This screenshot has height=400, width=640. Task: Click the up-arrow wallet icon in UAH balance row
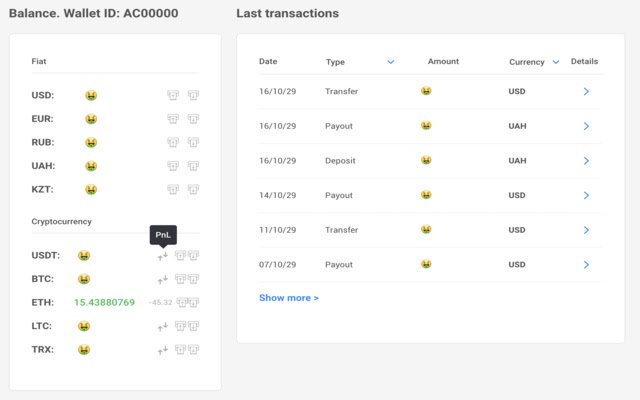coord(173,166)
